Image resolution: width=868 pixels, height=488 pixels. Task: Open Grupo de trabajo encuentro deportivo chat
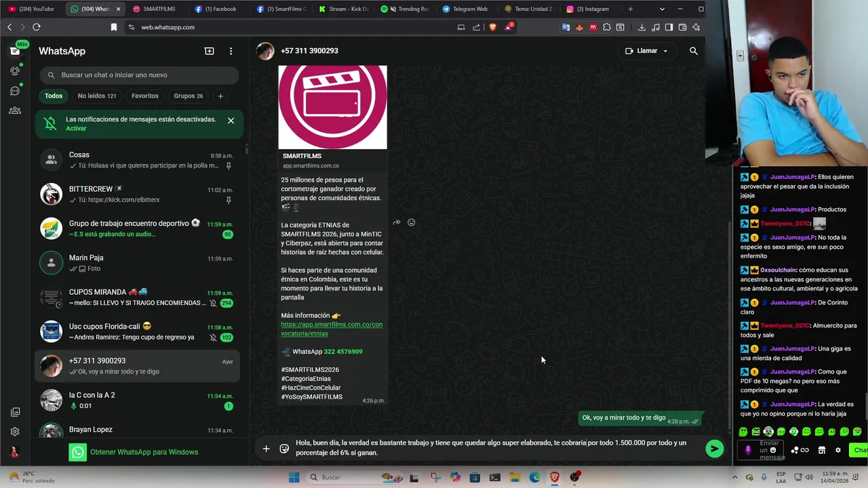138,228
